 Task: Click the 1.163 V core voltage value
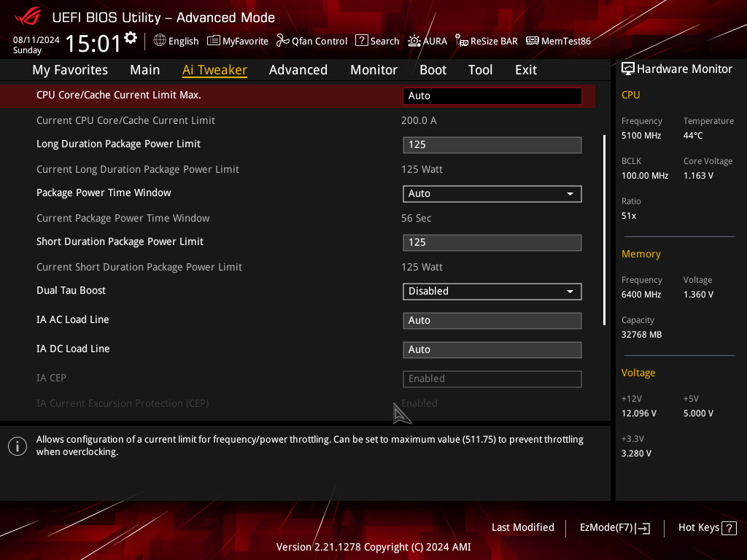(698, 176)
